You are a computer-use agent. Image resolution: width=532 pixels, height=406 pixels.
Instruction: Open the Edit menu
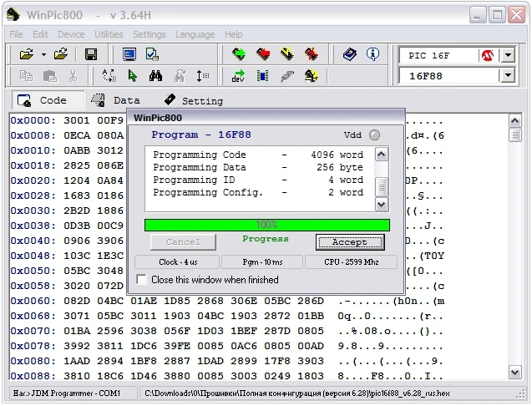40,34
